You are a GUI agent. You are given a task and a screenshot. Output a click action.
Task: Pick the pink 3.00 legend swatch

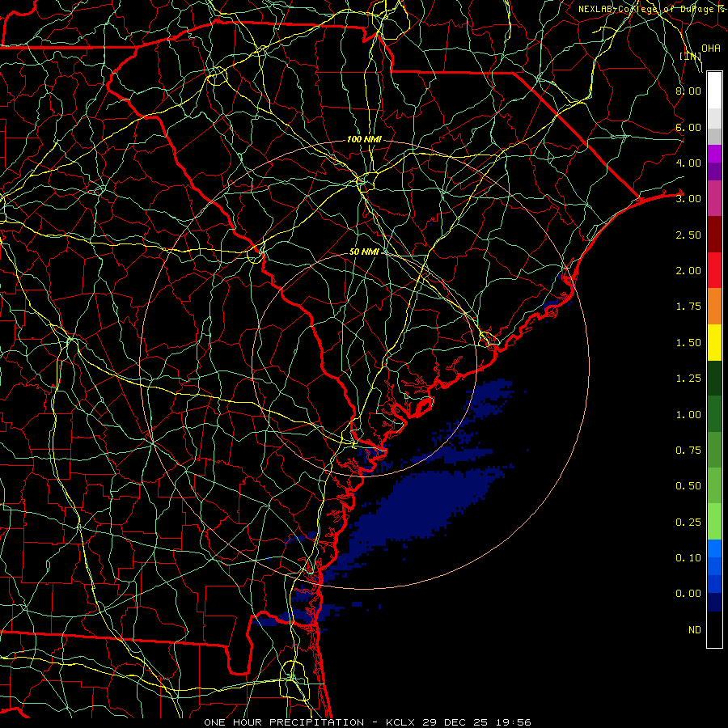click(714, 198)
